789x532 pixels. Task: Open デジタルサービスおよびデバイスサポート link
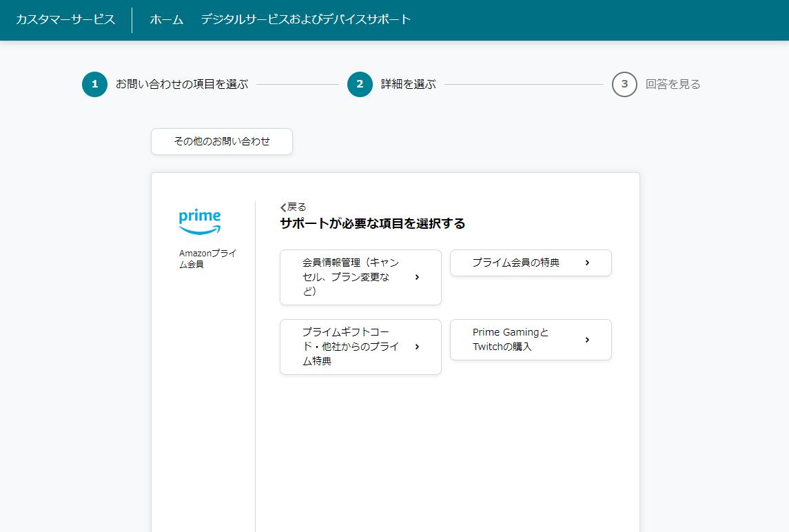[x=306, y=19]
